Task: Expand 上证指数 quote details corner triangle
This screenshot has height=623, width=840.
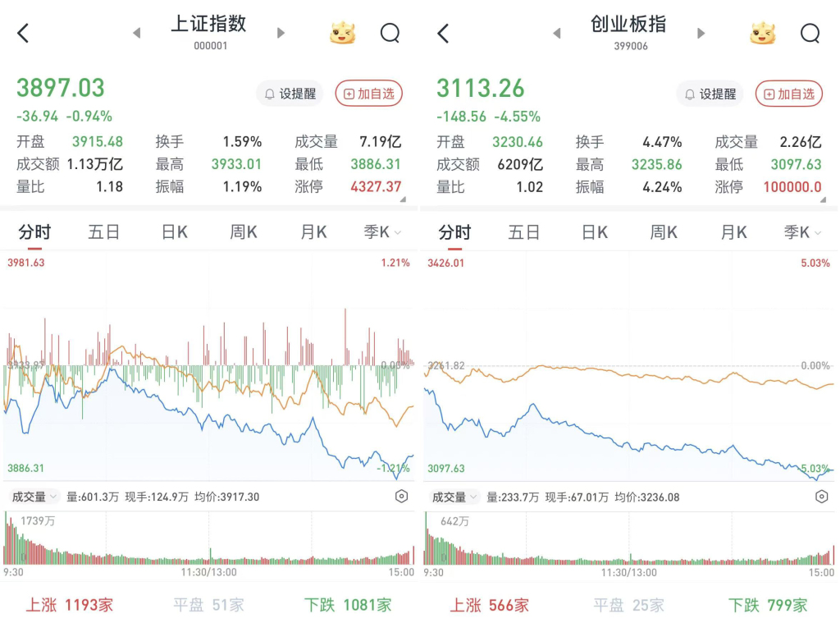Action: [x=402, y=199]
